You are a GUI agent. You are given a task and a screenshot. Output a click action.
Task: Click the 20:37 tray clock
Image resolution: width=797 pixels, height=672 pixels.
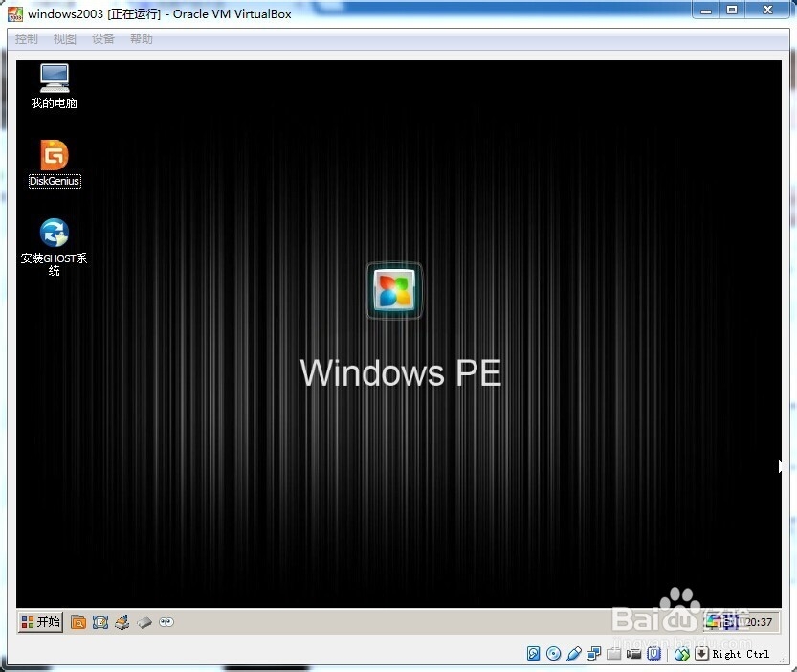[x=759, y=622]
